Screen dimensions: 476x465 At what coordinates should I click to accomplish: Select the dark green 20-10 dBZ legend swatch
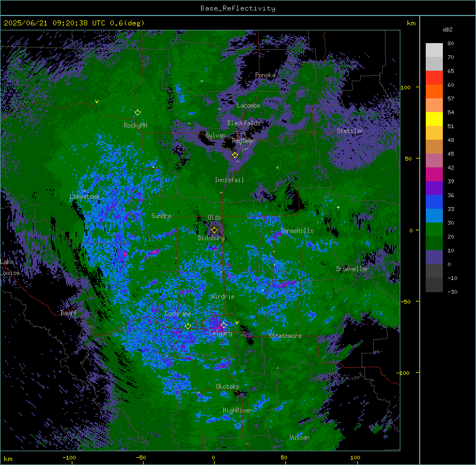tap(434, 244)
